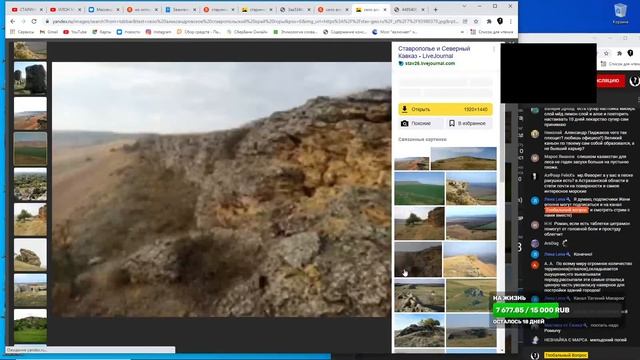Open the Карты bookmark

pyautogui.click(x=102, y=32)
